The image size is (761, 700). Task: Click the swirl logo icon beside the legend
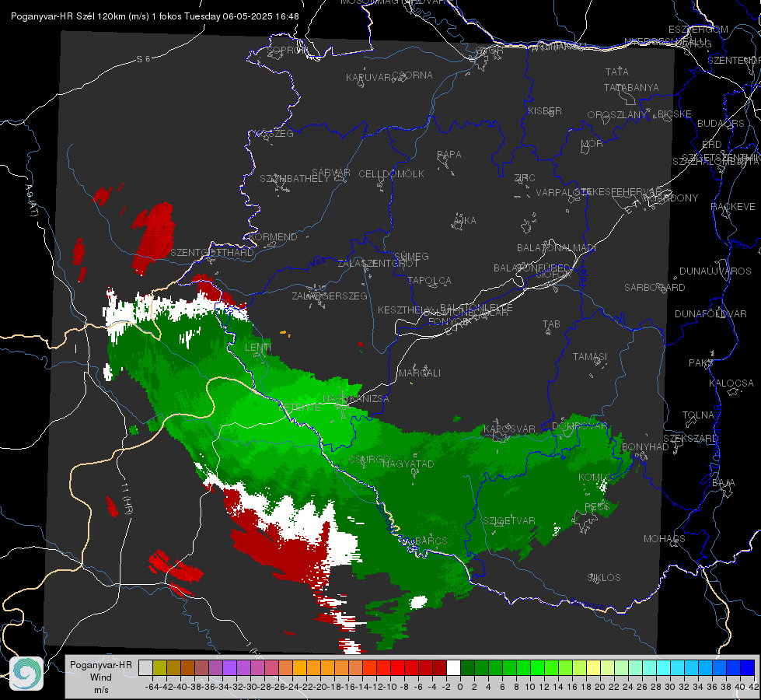(x=26, y=674)
